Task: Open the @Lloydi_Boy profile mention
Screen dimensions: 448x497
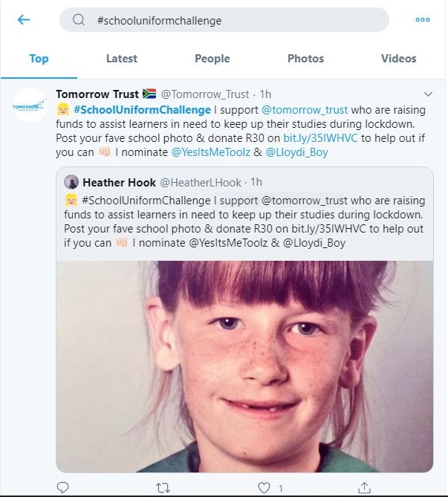Action: pyautogui.click(x=297, y=152)
